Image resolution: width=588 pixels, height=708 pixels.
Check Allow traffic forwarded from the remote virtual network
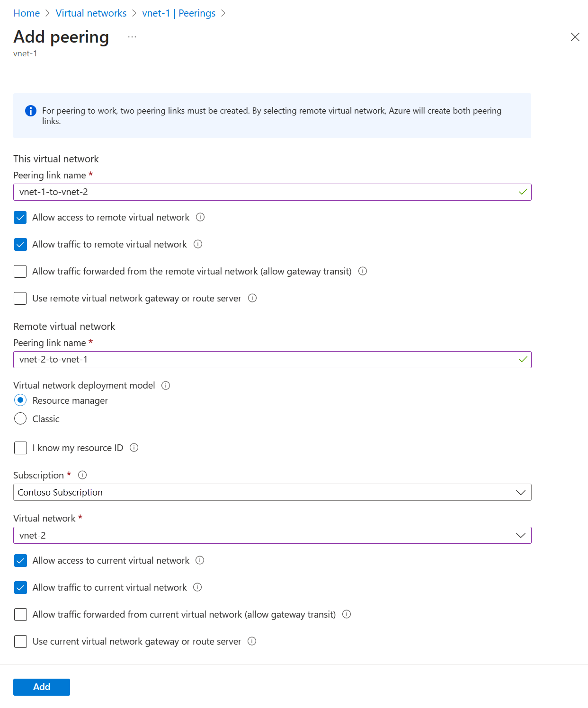[20, 271]
